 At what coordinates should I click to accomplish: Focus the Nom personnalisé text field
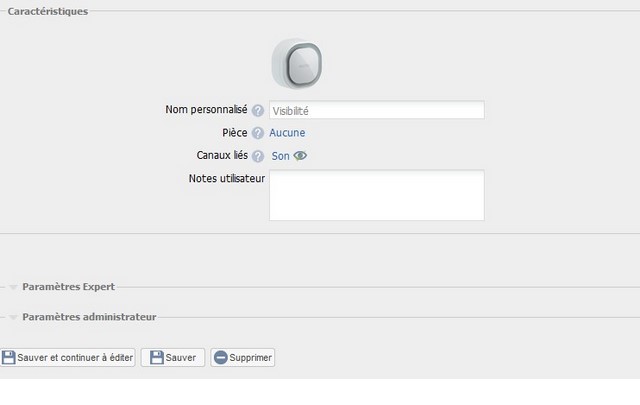pyautogui.click(x=377, y=110)
